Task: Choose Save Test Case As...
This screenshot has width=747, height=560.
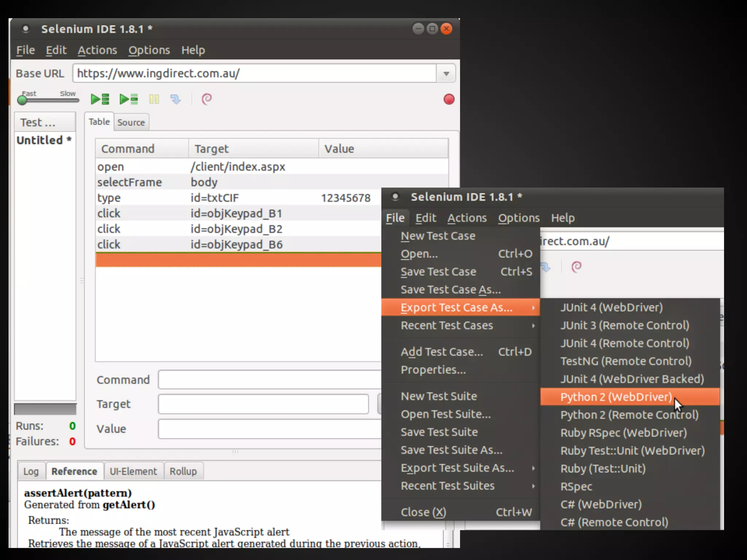Action: pos(461,289)
